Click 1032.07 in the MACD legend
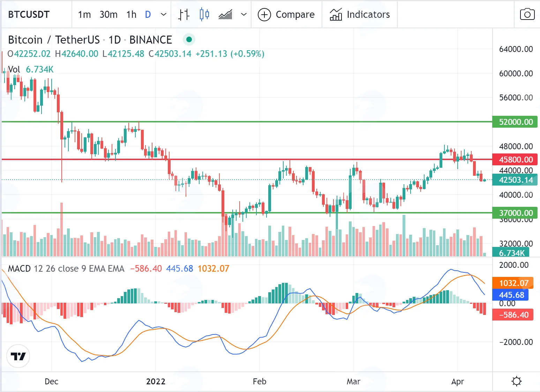 click(x=213, y=269)
